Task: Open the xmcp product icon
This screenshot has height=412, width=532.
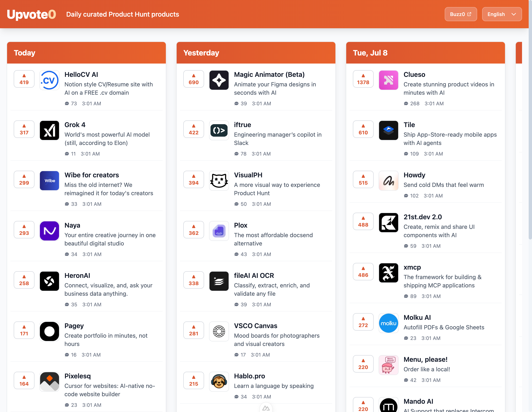Action: [388, 273]
